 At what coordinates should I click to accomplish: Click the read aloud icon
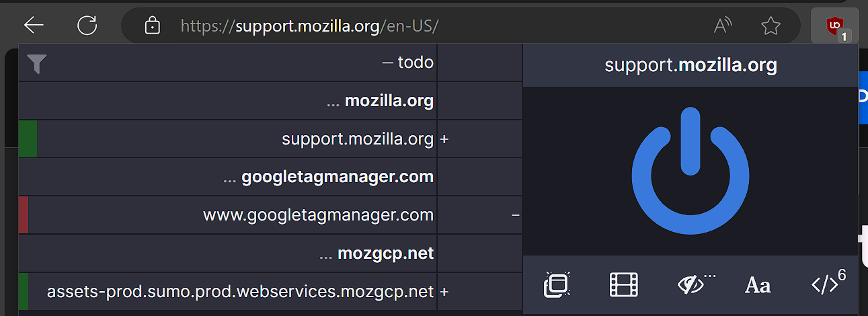click(x=723, y=26)
